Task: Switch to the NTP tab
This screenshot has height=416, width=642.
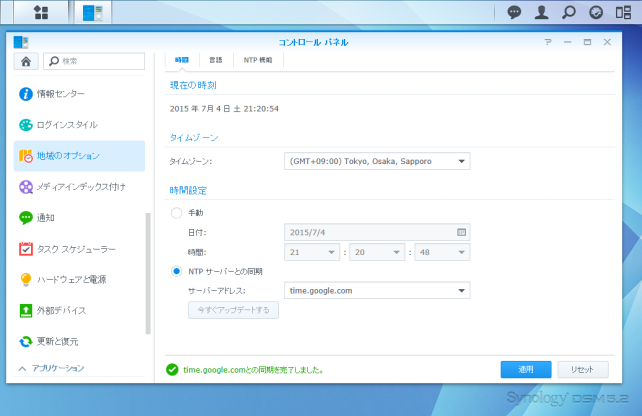Action: pos(258,60)
